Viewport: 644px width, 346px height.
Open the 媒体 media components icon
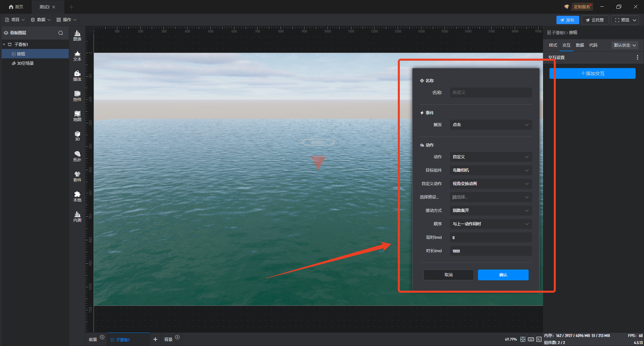tap(77, 76)
